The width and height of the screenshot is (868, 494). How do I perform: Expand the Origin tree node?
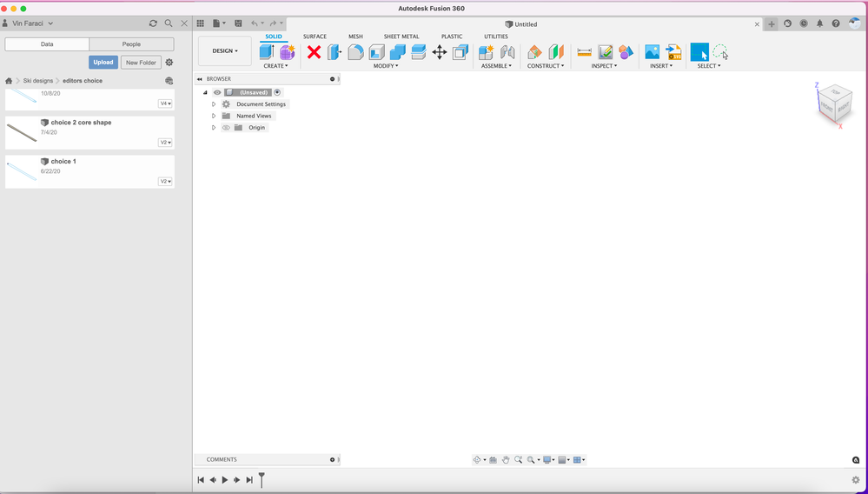click(x=214, y=127)
